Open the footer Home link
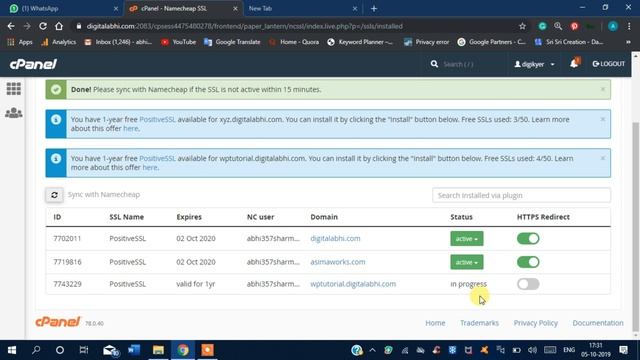This screenshot has height=360, width=640. pyautogui.click(x=435, y=323)
